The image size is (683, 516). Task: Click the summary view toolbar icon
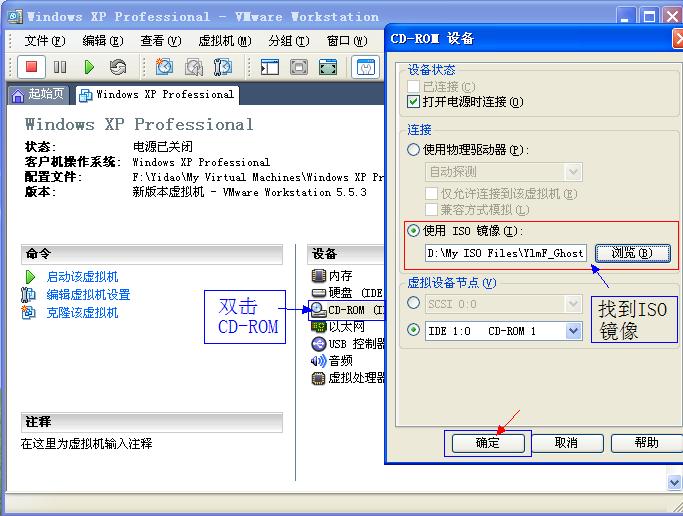tap(365, 67)
